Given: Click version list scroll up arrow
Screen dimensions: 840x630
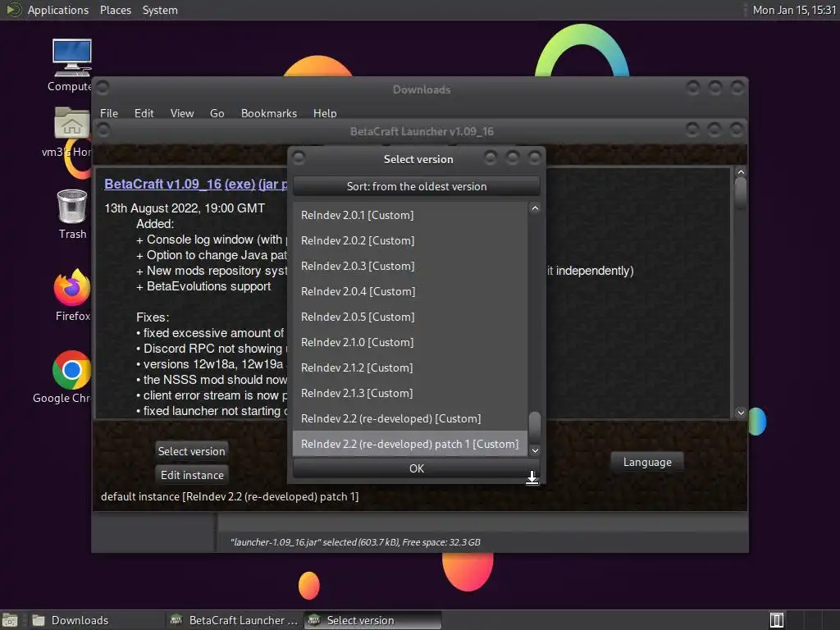Looking at the screenshot, I should pyautogui.click(x=535, y=208).
